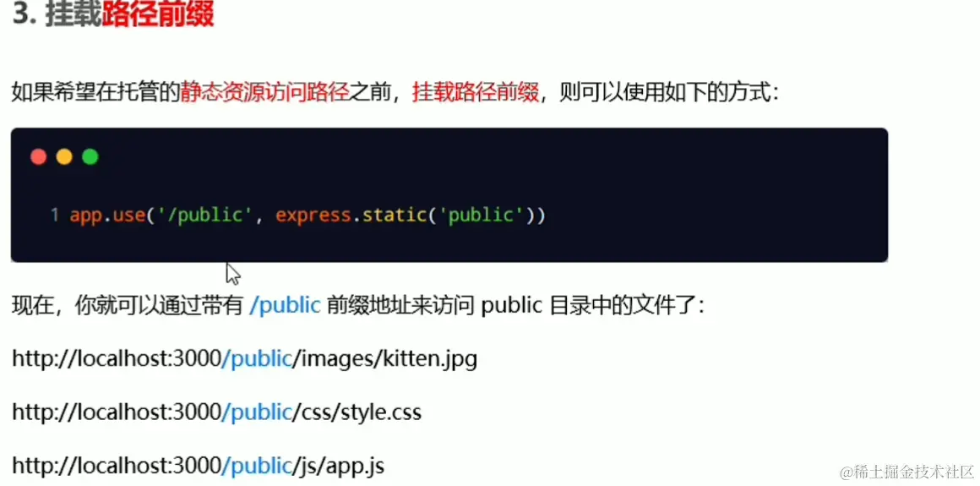Click the green dot in code block
Image resolution: width=980 pixels, height=486 pixels.
(x=90, y=157)
